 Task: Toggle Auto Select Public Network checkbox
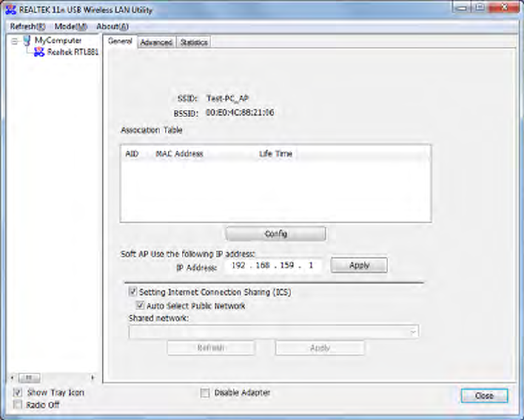coord(140,305)
